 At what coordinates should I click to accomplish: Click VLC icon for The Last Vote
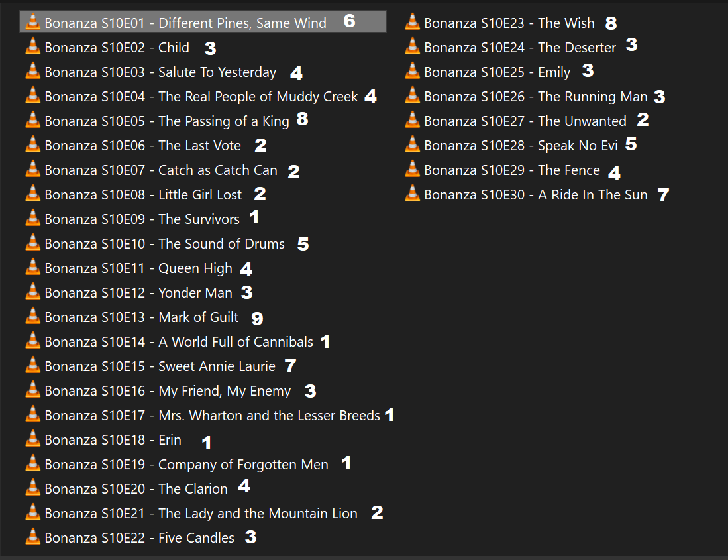pos(32,144)
